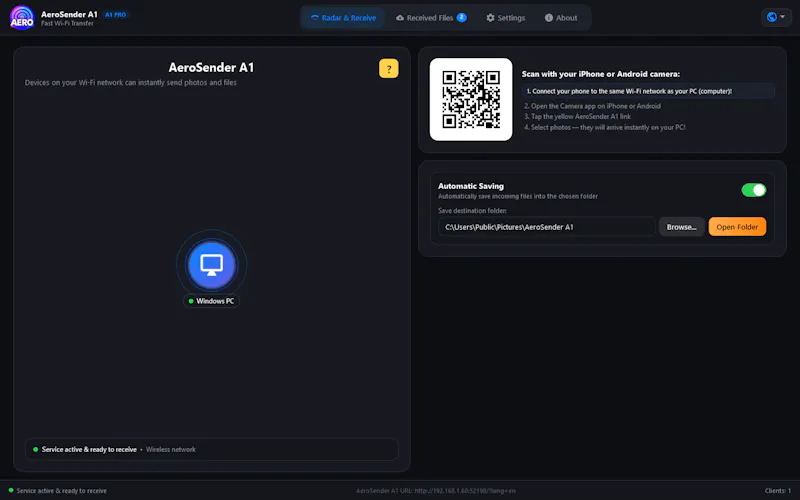Click the 'Save destination folder:' label

click(472, 210)
